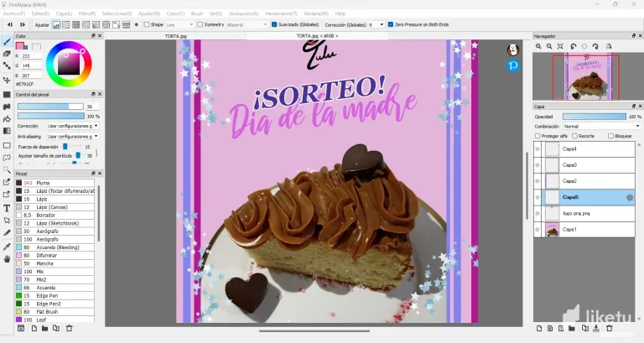Fit canvas to window in Navigator
Viewport: 644px width, 343px height.
coord(560,46)
